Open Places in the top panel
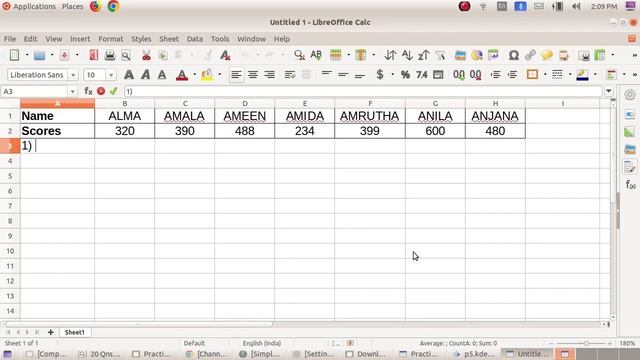The height and width of the screenshot is (360, 640). point(73,7)
